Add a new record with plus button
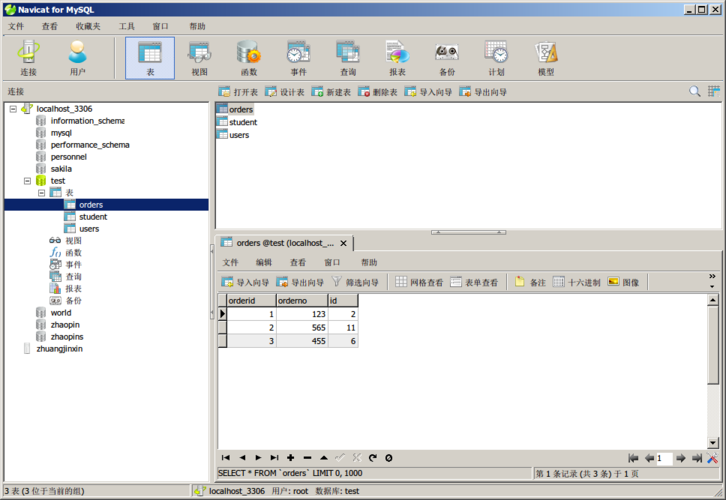This screenshot has height=500, width=726. click(291, 458)
